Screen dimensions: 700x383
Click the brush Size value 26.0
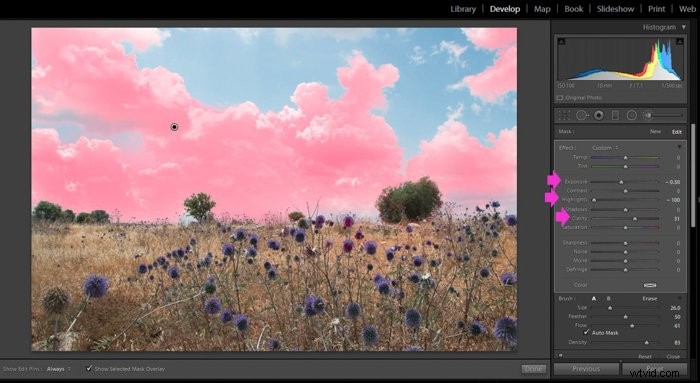point(675,308)
